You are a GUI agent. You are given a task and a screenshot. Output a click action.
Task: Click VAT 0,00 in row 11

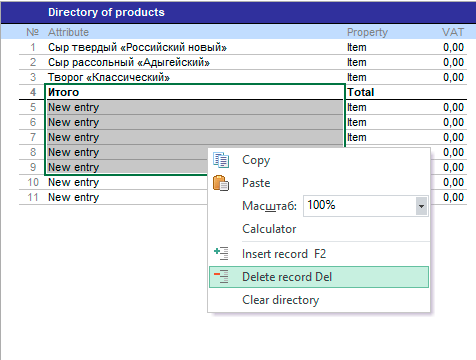click(x=453, y=197)
